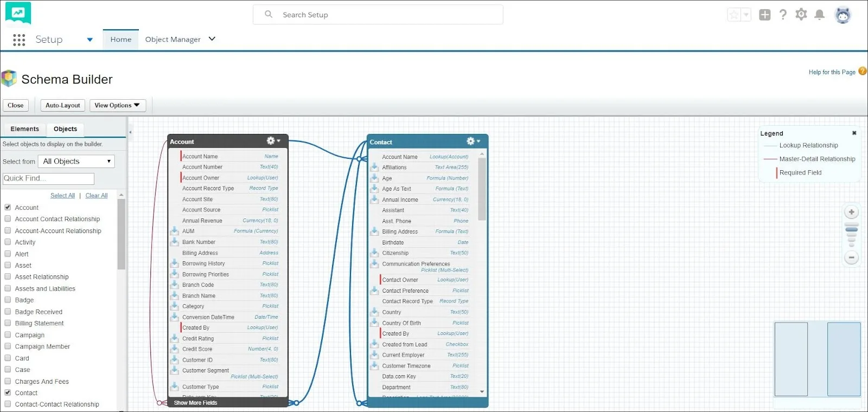Viewport: 868px width, 412px height.
Task: Open the notifications bell icon
Action: pyautogui.click(x=820, y=15)
